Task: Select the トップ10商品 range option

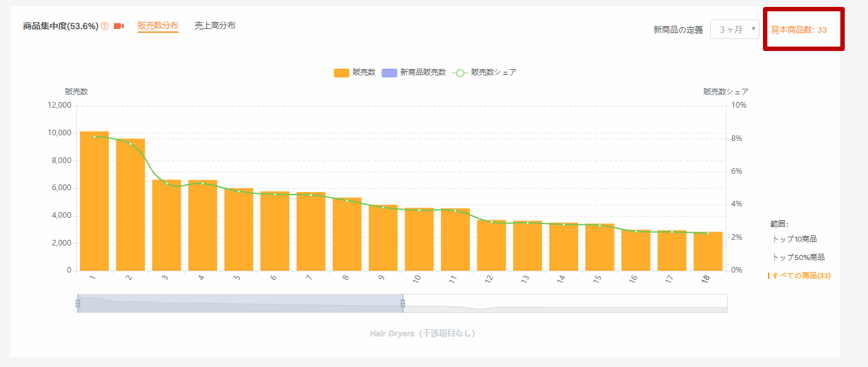Action: (794, 239)
